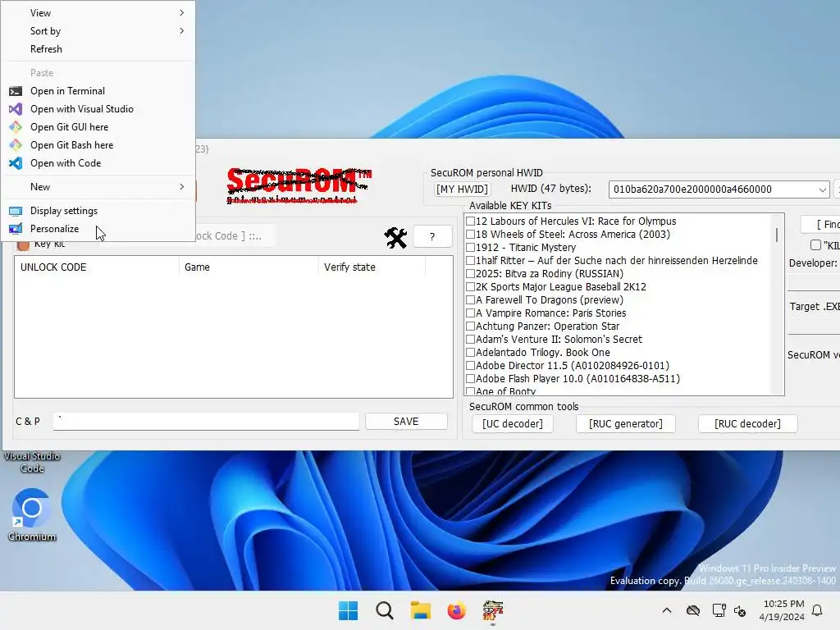The width and height of the screenshot is (840, 630).
Task: Show hidden system tray icons
Action: click(x=666, y=610)
